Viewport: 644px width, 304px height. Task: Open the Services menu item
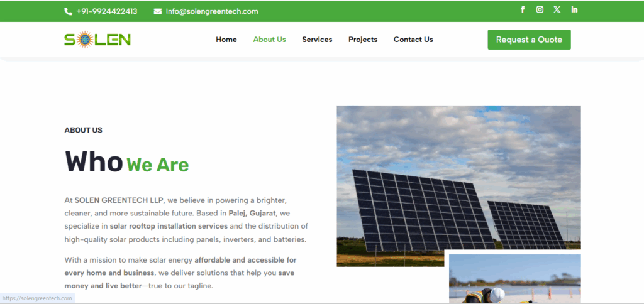click(x=317, y=40)
